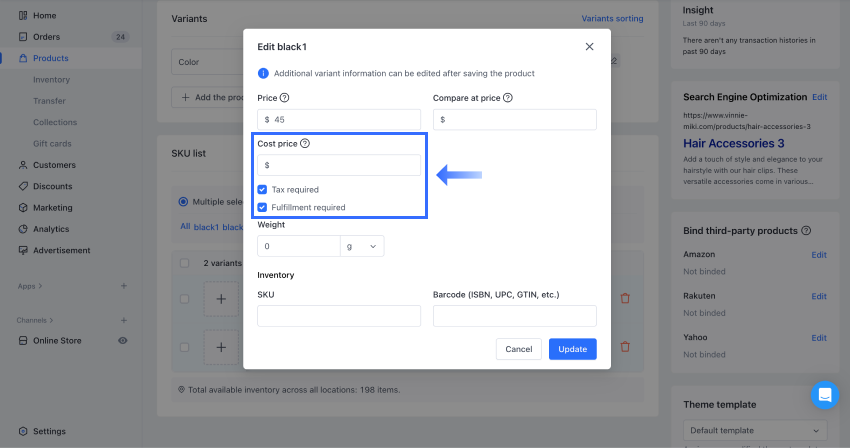Viewport: 850px width, 448px height.
Task: Check the second variant row checkbox
Action: point(184,347)
